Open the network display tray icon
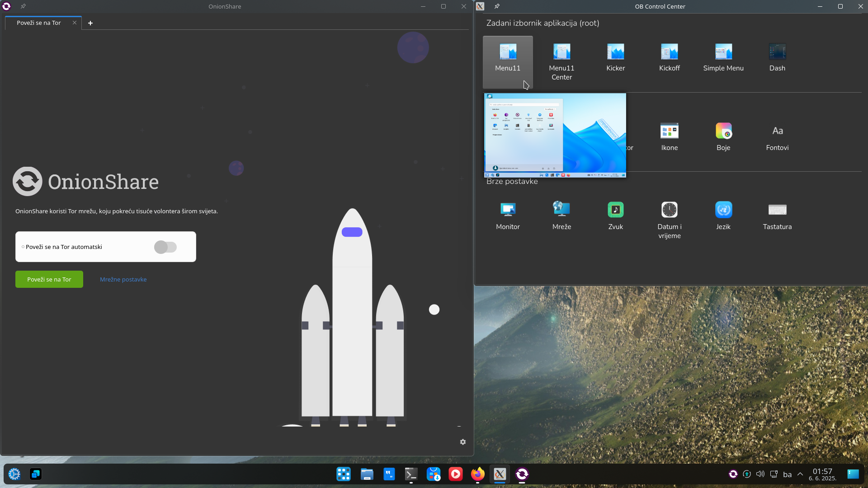Viewport: 868px width, 488px height. (774, 474)
